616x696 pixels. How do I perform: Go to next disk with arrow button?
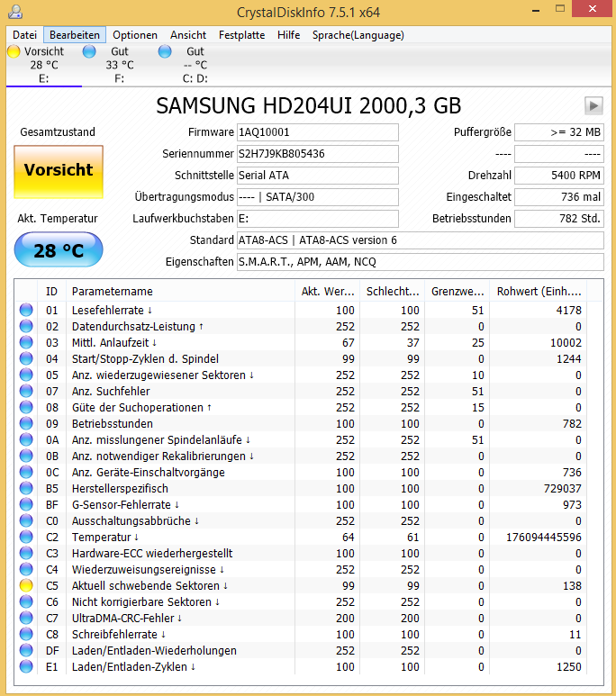593,105
